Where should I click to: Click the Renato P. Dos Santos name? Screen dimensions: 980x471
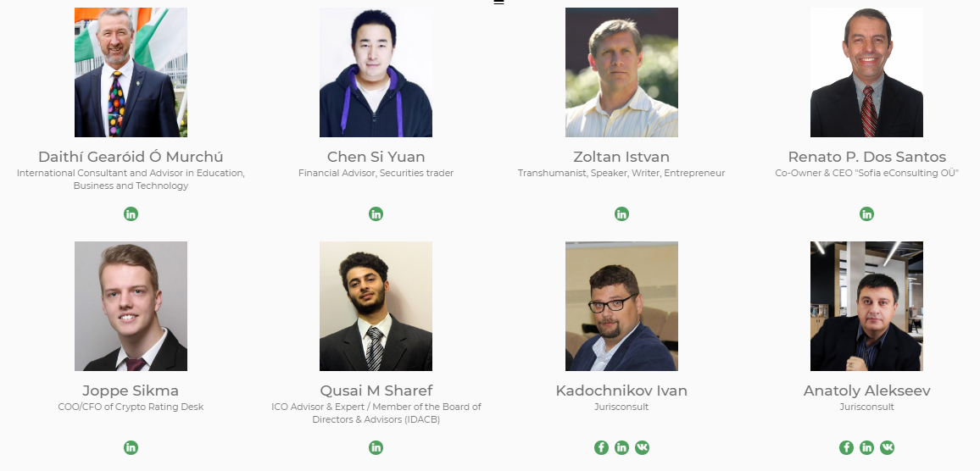(866, 157)
